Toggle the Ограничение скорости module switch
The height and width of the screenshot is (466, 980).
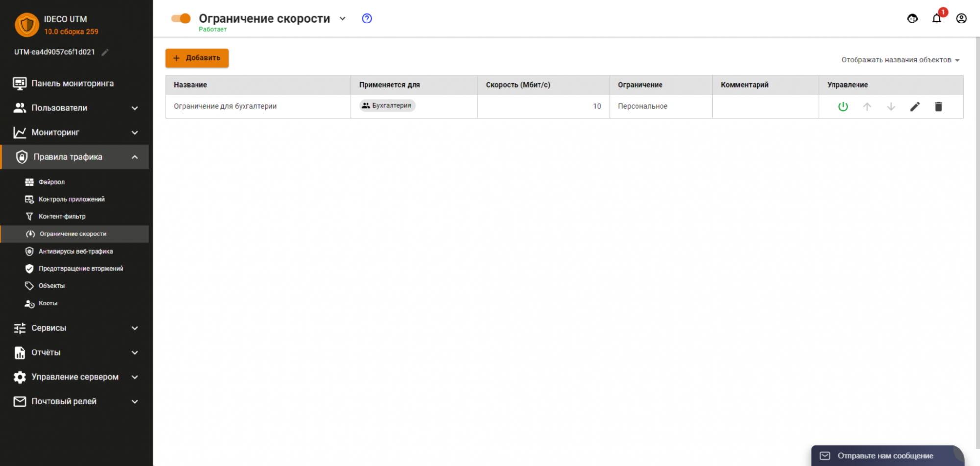(x=181, y=19)
